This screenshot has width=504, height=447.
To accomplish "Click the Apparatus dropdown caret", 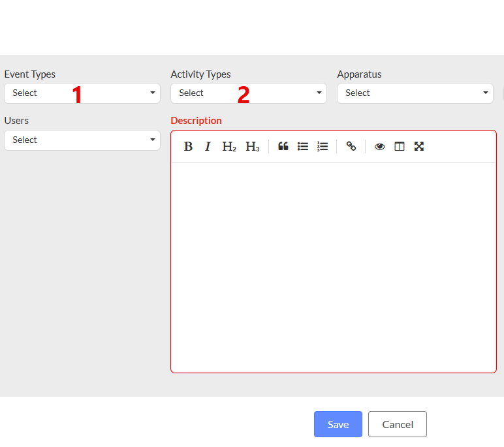I will click(x=486, y=93).
